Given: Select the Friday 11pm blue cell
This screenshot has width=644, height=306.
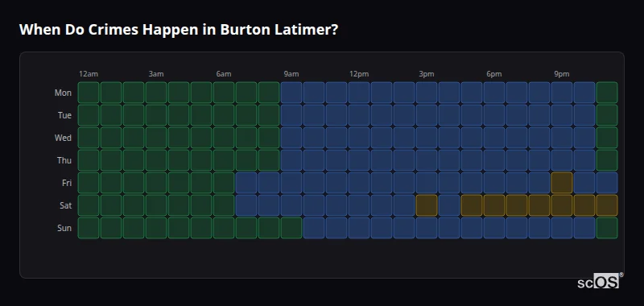Looking at the screenshot, I should point(607,183).
